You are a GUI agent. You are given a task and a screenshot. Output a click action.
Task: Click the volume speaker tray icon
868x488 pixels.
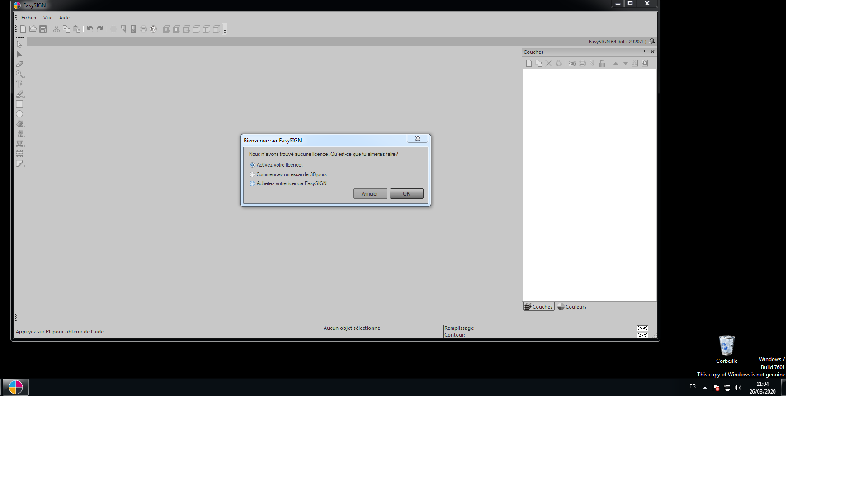click(x=738, y=388)
